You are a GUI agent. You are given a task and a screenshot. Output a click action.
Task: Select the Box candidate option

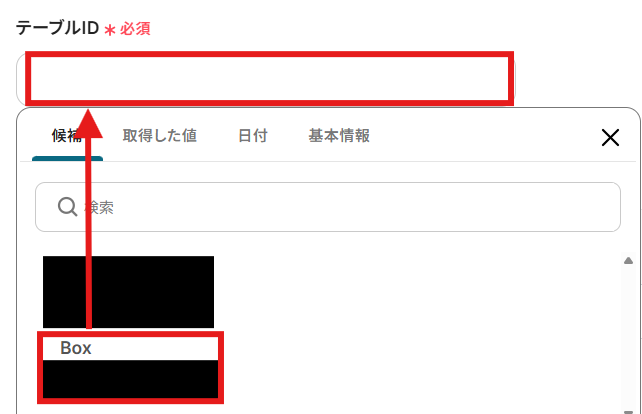[131, 348]
